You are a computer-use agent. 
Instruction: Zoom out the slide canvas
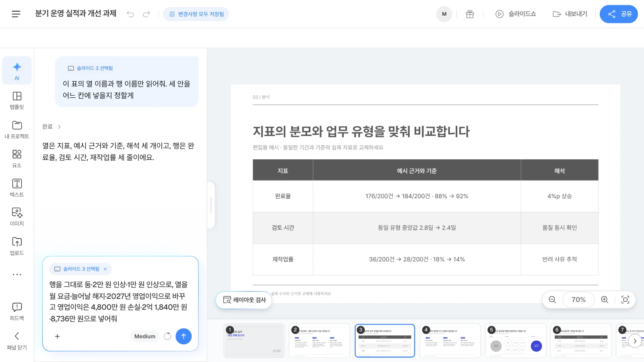click(x=552, y=300)
